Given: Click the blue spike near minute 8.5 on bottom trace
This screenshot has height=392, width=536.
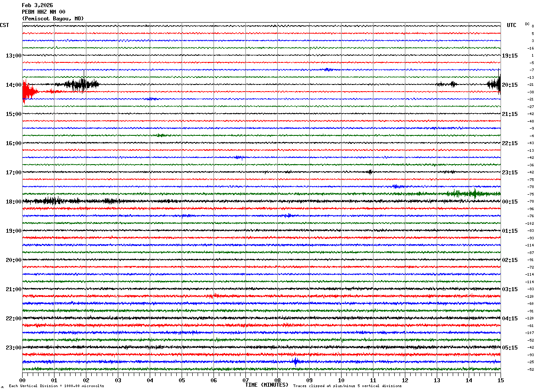Looking at the screenshot, I should pyautogui.click(x=295, y=361).
